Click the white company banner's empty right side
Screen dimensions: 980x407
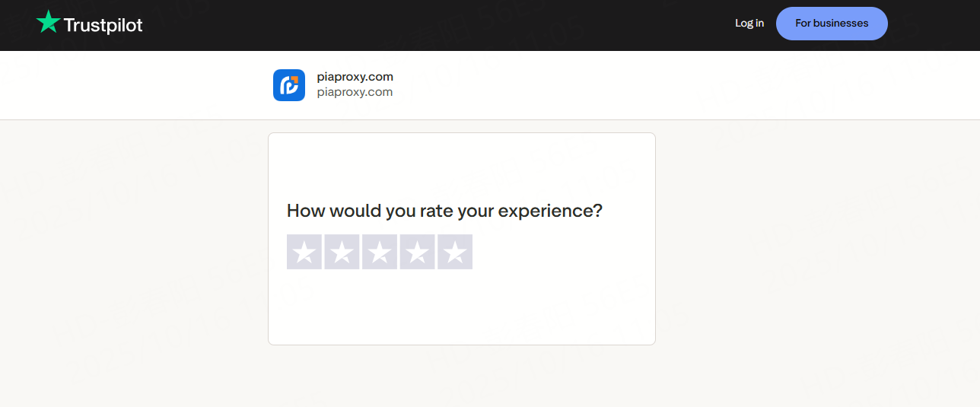point(761,85)
